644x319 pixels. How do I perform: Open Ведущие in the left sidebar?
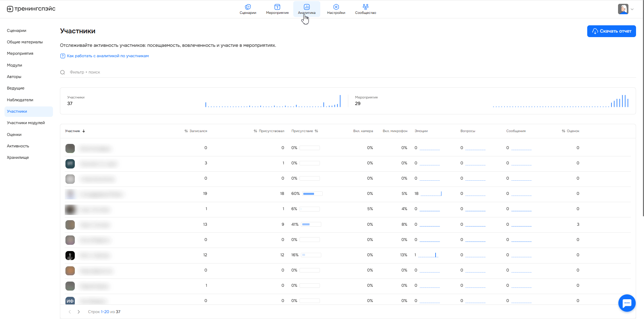point(16,88)
